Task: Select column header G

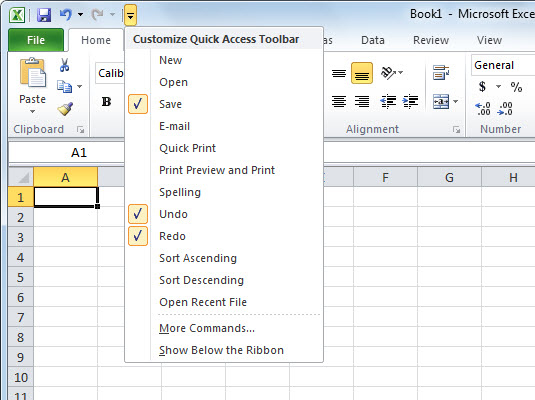Action: point(449,177)
